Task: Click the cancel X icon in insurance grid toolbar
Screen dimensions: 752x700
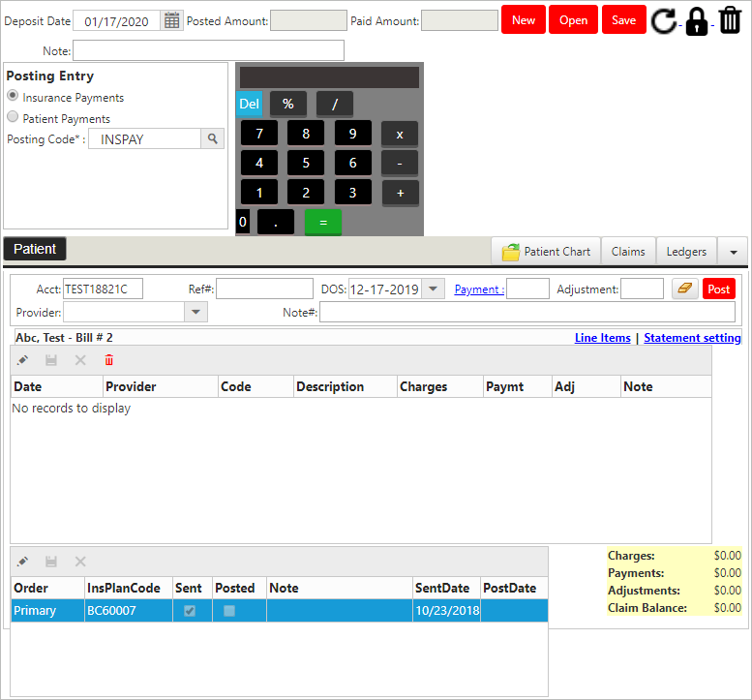Action: click(80, 562)
